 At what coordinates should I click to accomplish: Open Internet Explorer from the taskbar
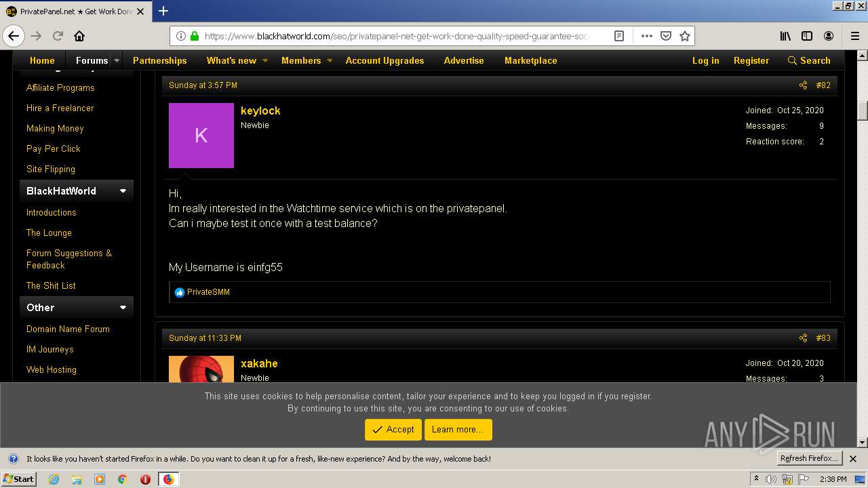tap(54, 479)
